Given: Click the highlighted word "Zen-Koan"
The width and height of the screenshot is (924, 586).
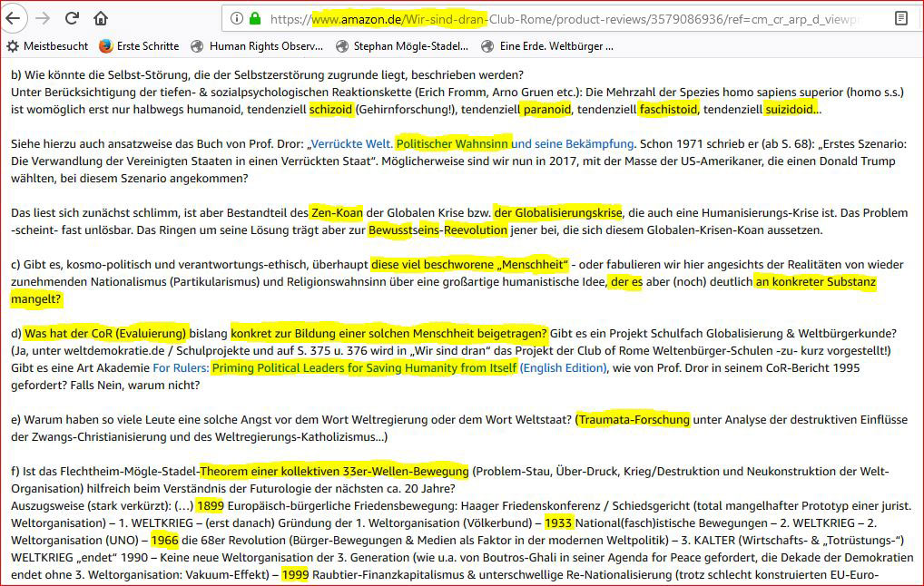Looking at the screenshot, I should click(336, 213).
